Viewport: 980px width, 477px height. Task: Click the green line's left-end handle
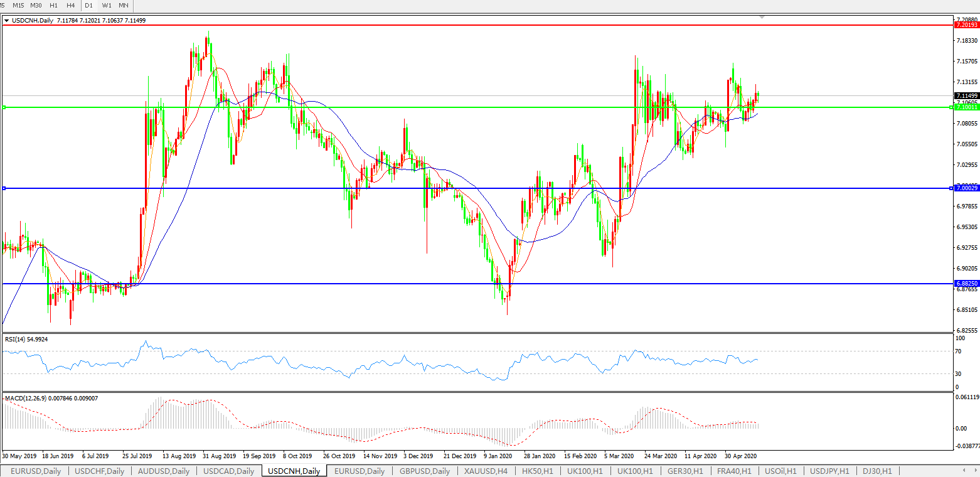(x=4, y=107)
